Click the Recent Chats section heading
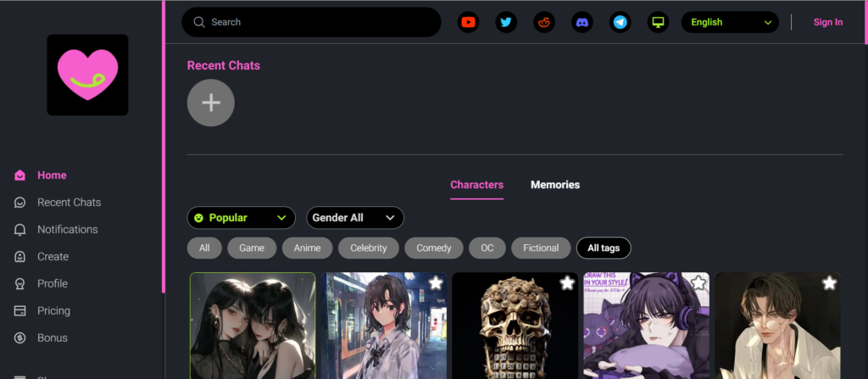Image resolution: width=868 pixels, height=379 pixels. coord(224,65)
